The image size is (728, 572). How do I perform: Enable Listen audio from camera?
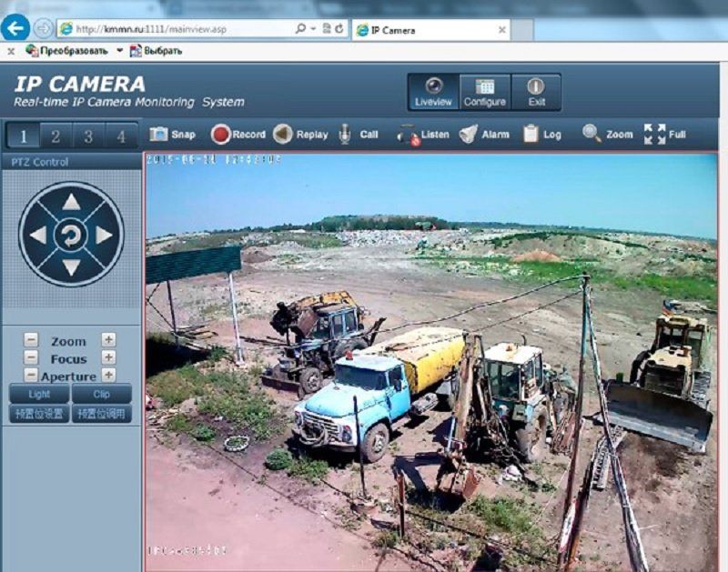(x=408, y=135)
